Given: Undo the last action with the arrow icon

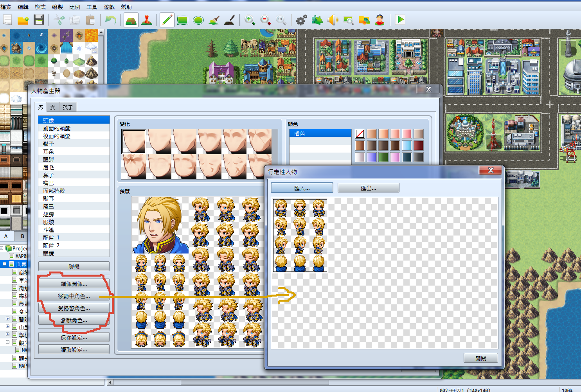Looking at the screenshot, I should coord(111,20).
